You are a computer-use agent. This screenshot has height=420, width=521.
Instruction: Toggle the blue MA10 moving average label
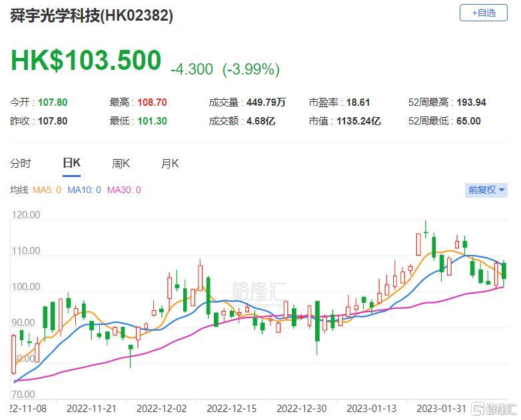click(84, 190)
